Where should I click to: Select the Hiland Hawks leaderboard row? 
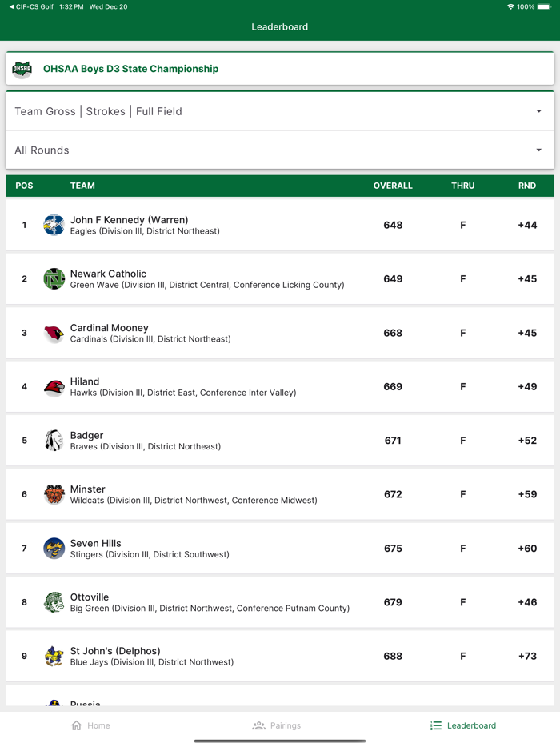click(x=280, y=386)
